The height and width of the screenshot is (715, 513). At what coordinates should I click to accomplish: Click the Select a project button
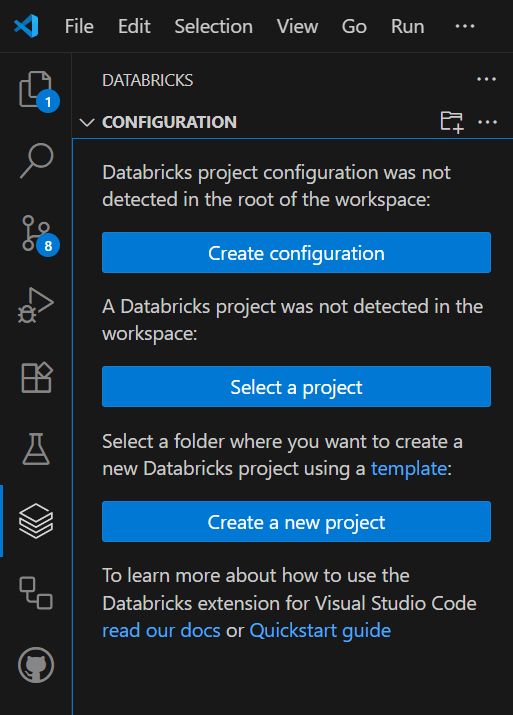click(296, 387)
